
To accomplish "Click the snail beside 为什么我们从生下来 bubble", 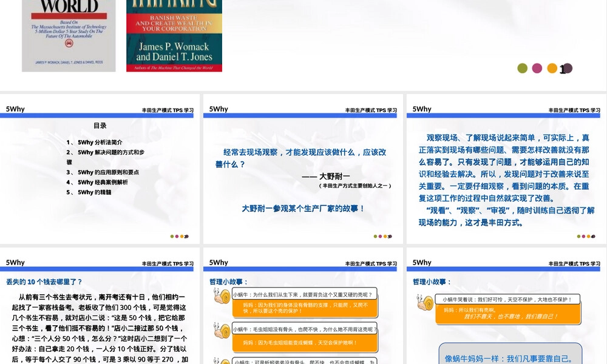I will click(222, 296).
